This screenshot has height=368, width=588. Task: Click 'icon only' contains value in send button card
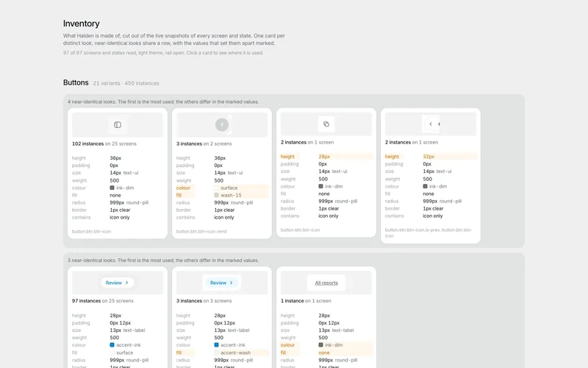(224, 217)
